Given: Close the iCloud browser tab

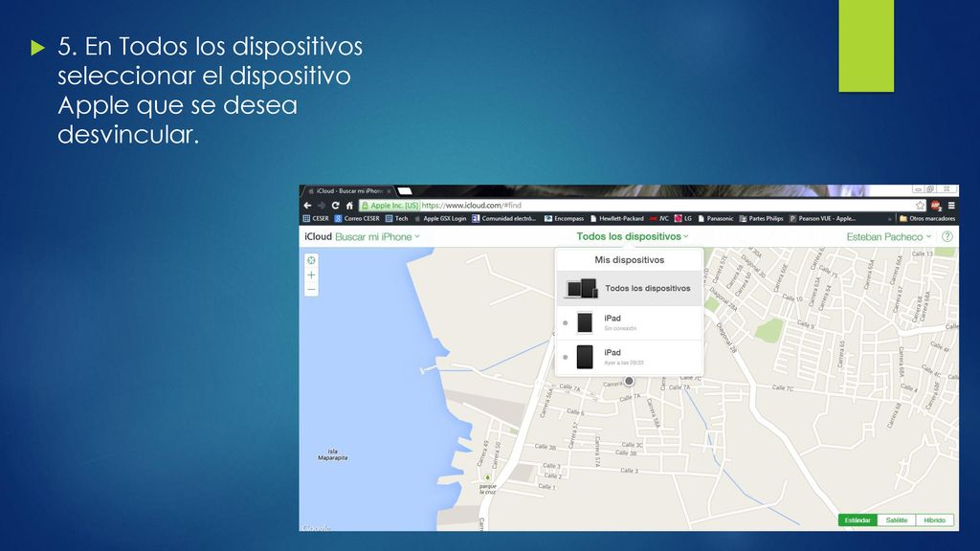Looking at the screenshot, I should click(x=389, y=191).
